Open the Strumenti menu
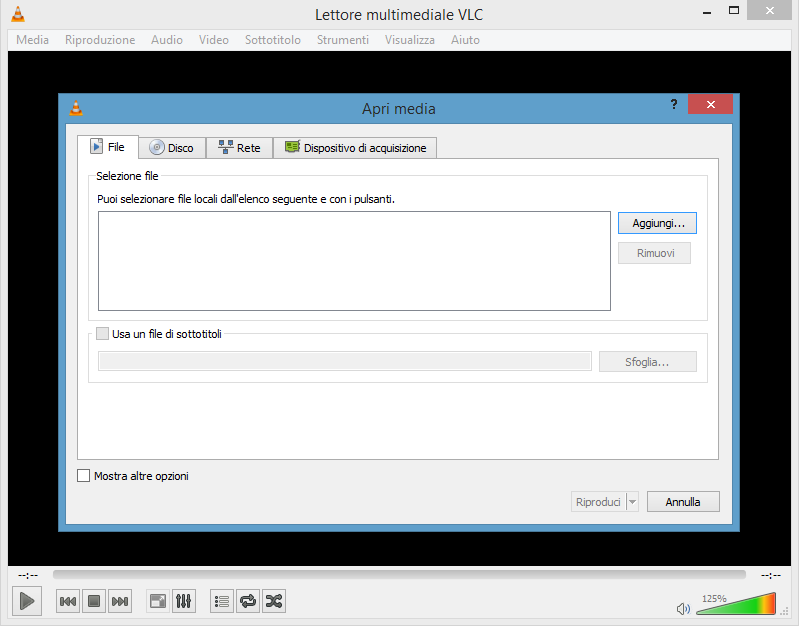Viewport: 800px width, 626px height. [343, 40]
